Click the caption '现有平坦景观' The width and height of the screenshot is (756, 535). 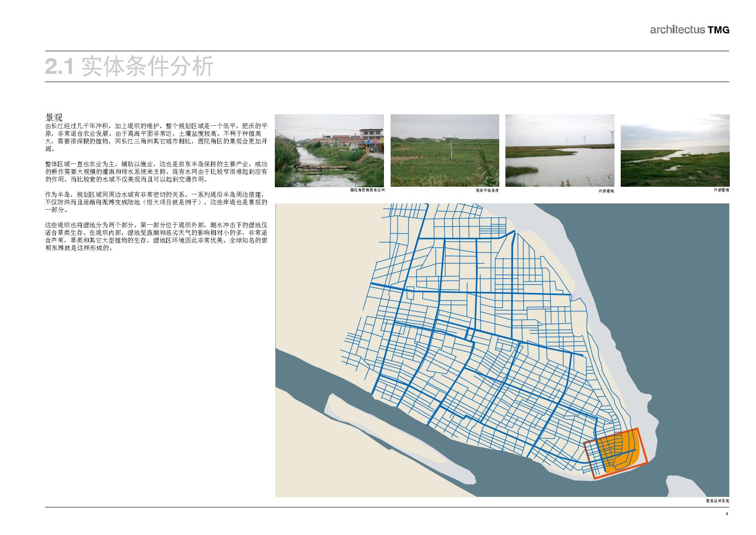click(487, 191)
